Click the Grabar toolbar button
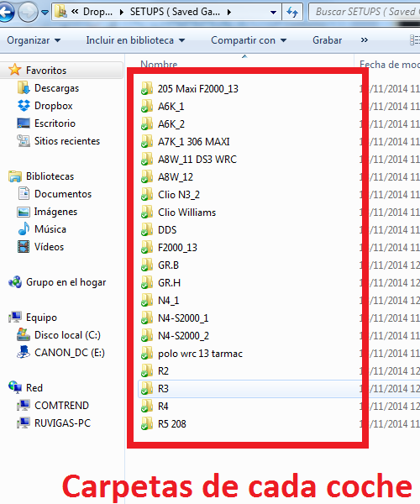Viewport: 420px width, 504px height. [x=327, y=40]
